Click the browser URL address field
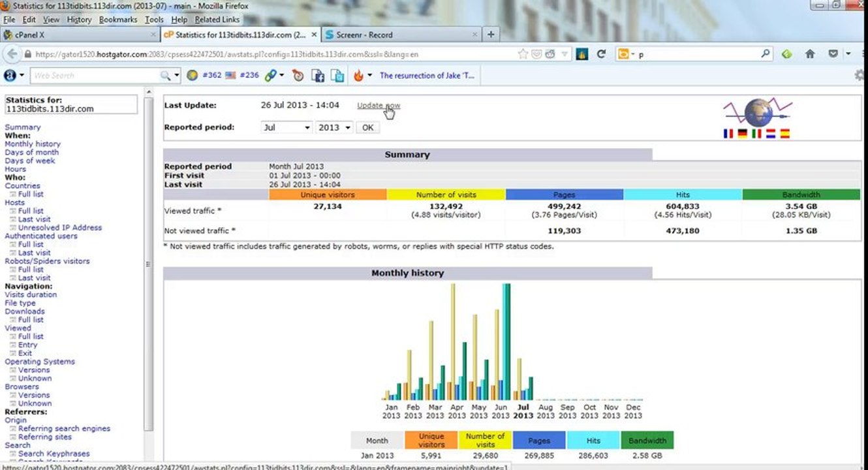 (x=268, y=54)
